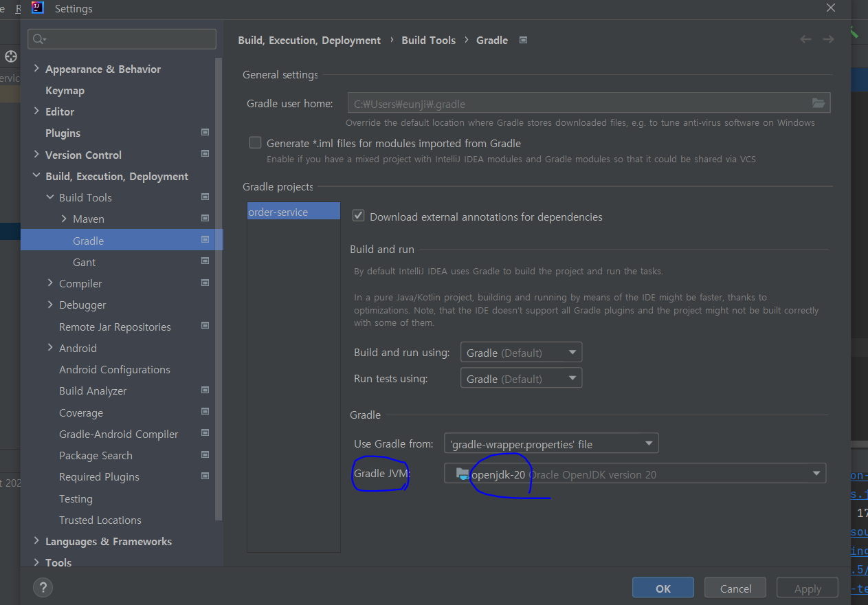Click the project icon beside Required Plugins
The width and height of the screenshot is (868, 605).
[205, 476]
